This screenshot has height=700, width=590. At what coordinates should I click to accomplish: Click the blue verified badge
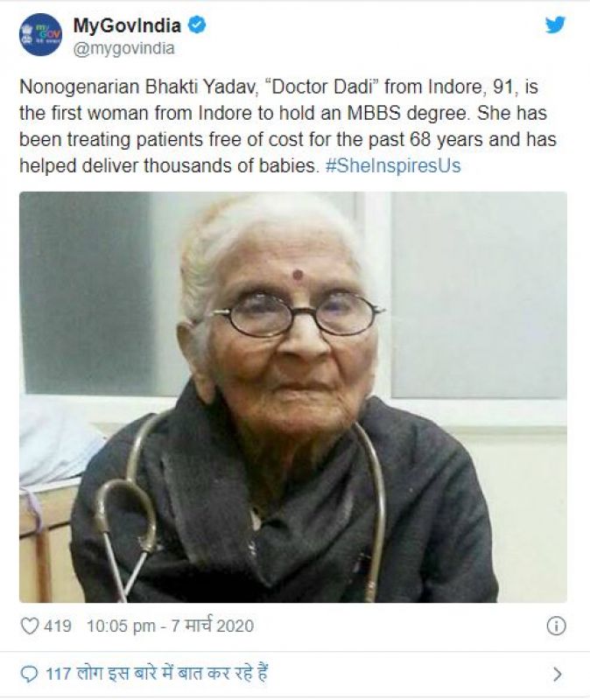coord(196,25)
